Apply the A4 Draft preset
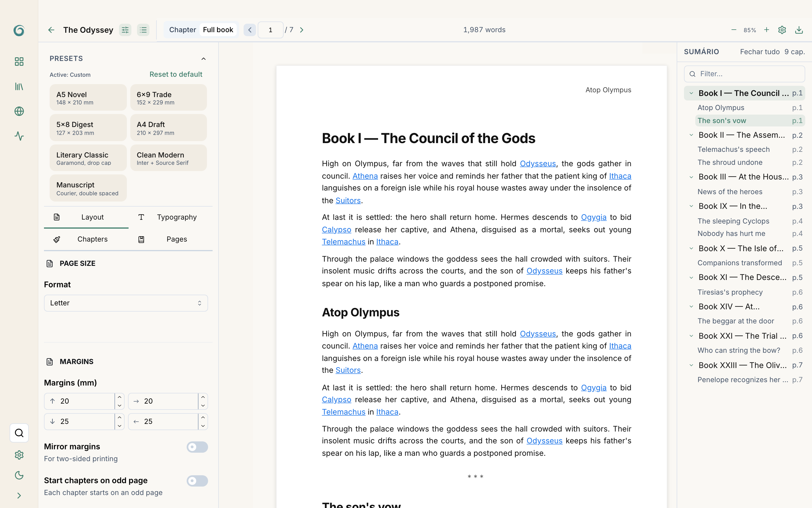 [x=168, y=128]
